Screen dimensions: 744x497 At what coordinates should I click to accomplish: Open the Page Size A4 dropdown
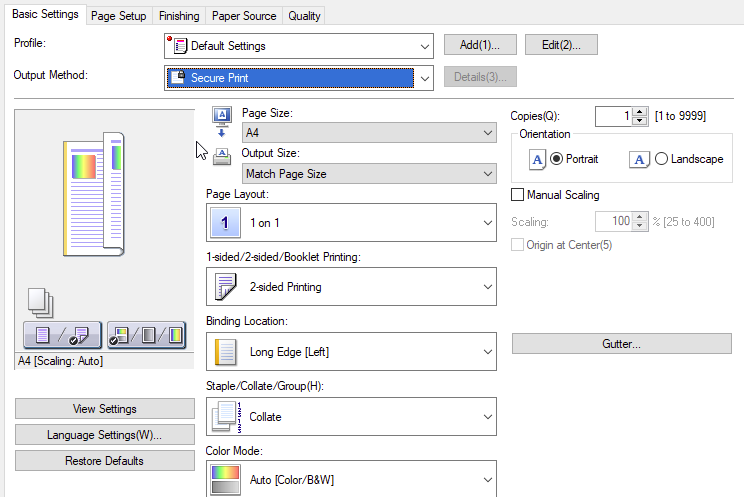369,132
